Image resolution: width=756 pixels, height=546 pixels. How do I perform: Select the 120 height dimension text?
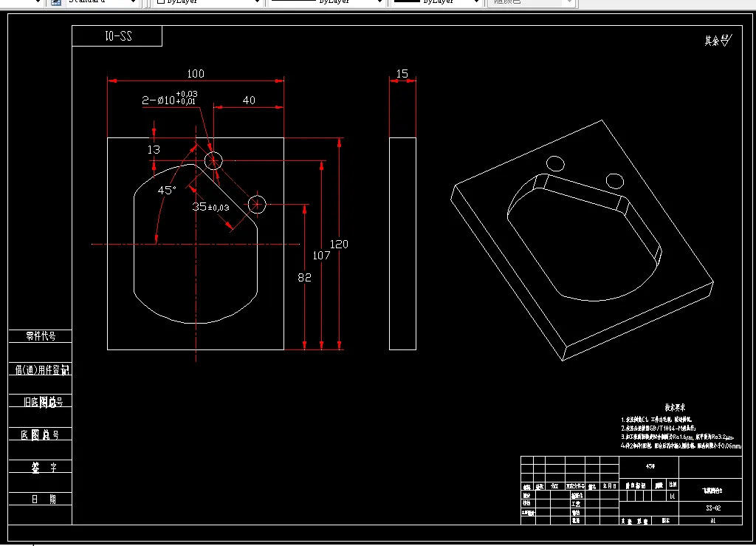coord(339,244)
